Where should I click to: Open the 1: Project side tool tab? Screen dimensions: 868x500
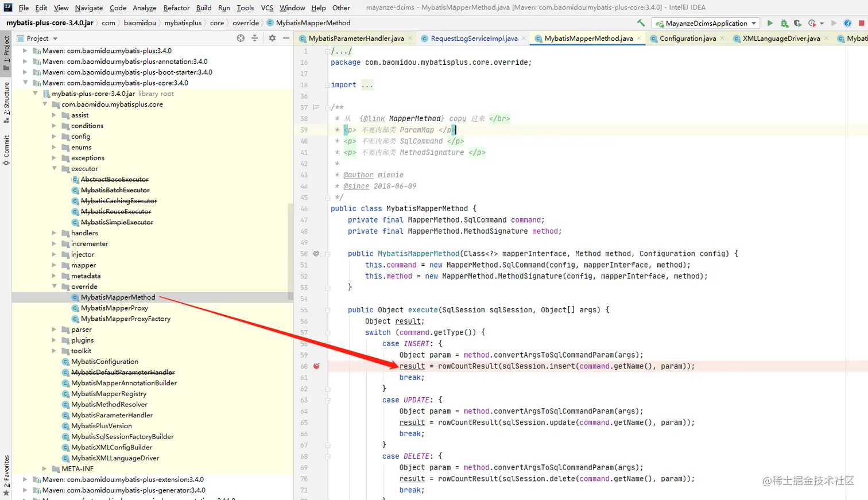click(x=6, y=53)
